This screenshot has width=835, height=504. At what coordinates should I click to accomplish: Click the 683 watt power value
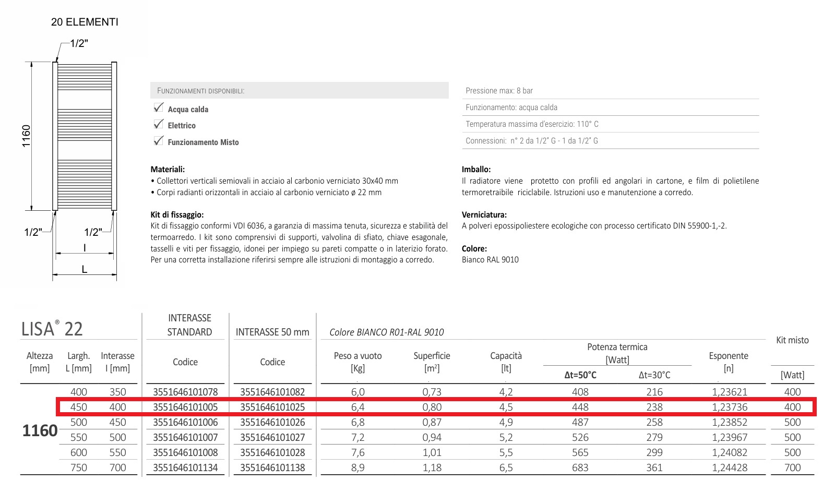point(580,467)
